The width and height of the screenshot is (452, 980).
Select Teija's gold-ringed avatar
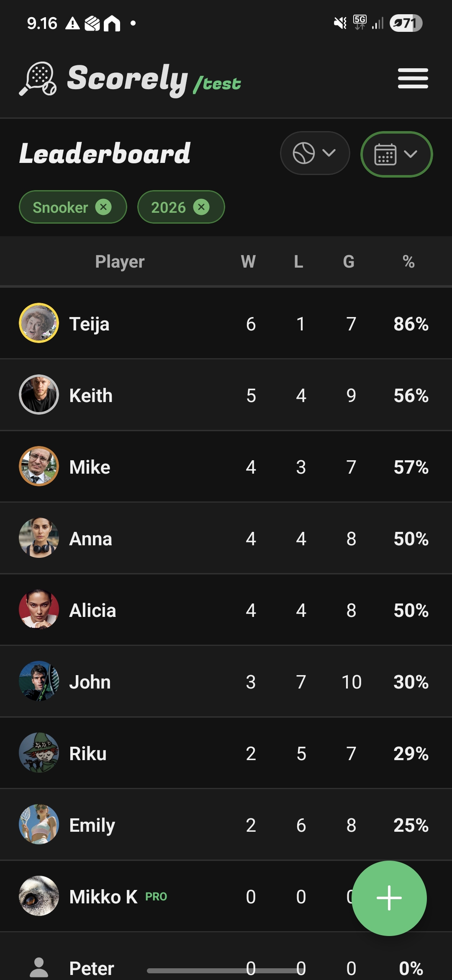(39, 323)
